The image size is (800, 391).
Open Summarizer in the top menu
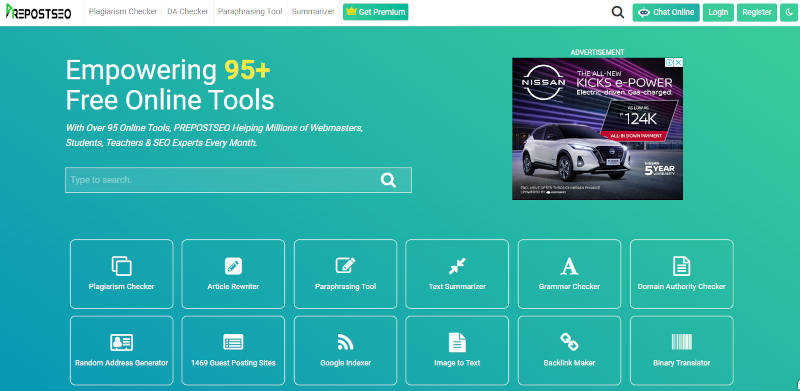(x=313, y=12)
